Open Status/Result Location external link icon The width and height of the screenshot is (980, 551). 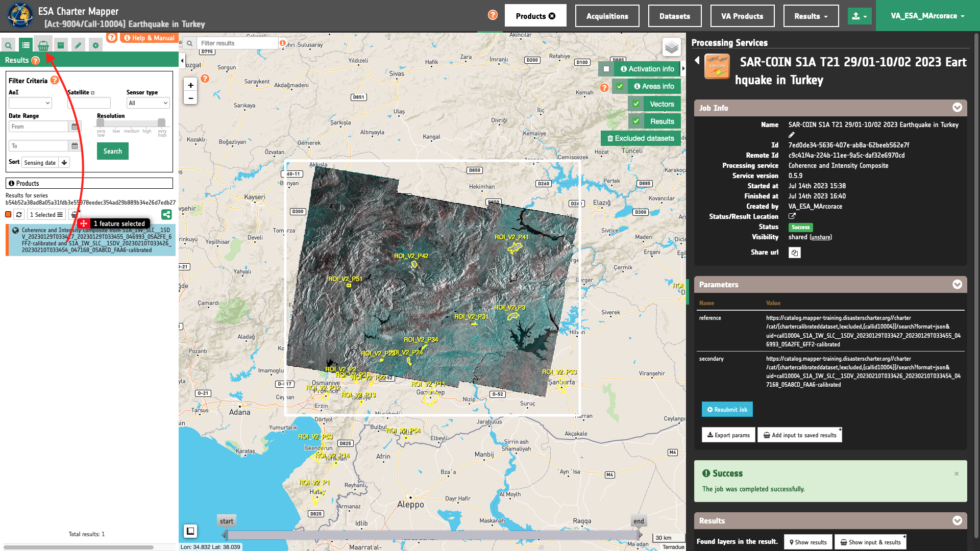(x=792, y=216)
